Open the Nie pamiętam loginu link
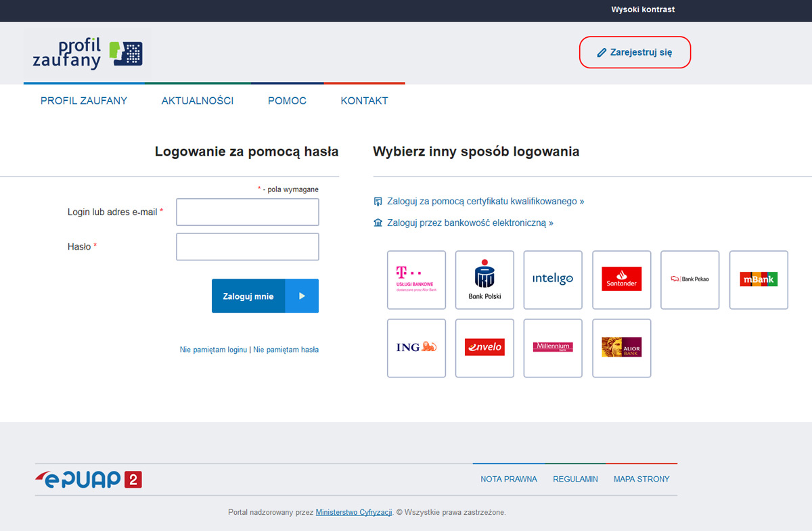Screen dimensions: 812x531 pos(213,350)
